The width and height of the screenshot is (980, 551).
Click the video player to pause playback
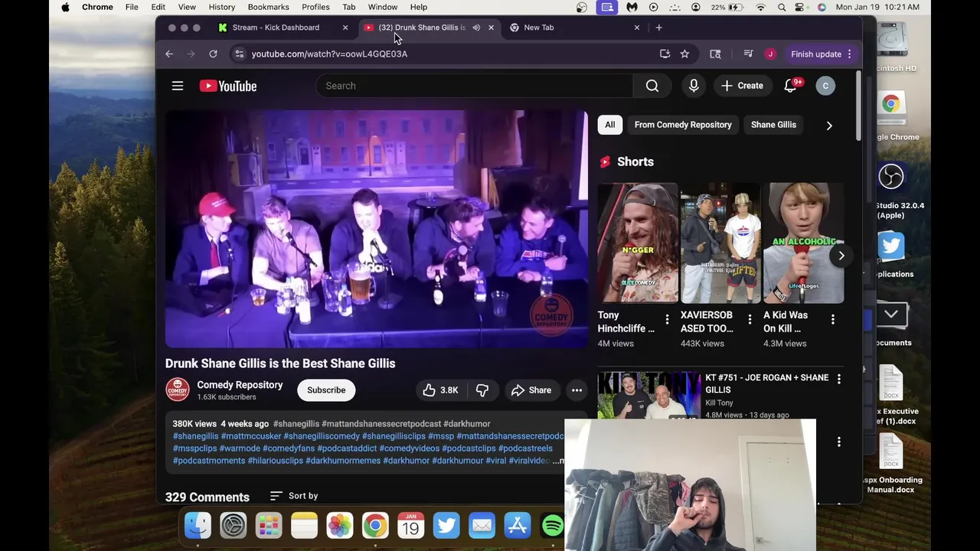[x=377, y=230]
